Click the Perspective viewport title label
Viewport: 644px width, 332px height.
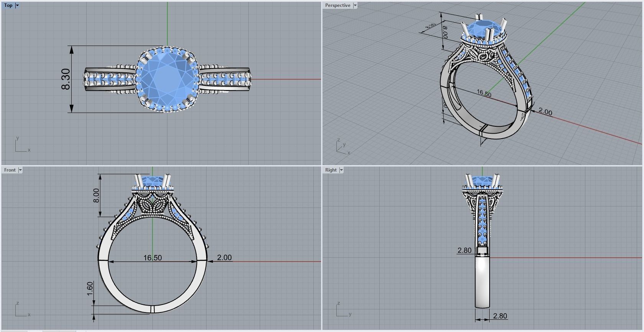tap(338, 5)
